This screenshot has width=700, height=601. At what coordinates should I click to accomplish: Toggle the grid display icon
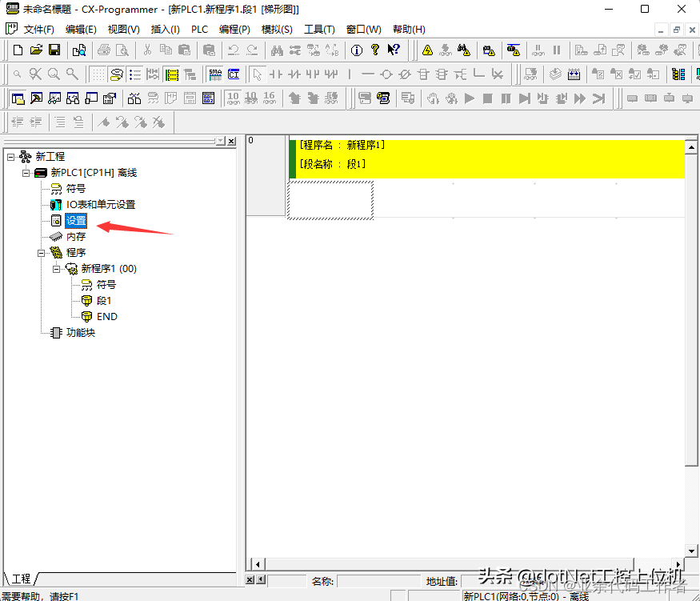click(98, 74)
